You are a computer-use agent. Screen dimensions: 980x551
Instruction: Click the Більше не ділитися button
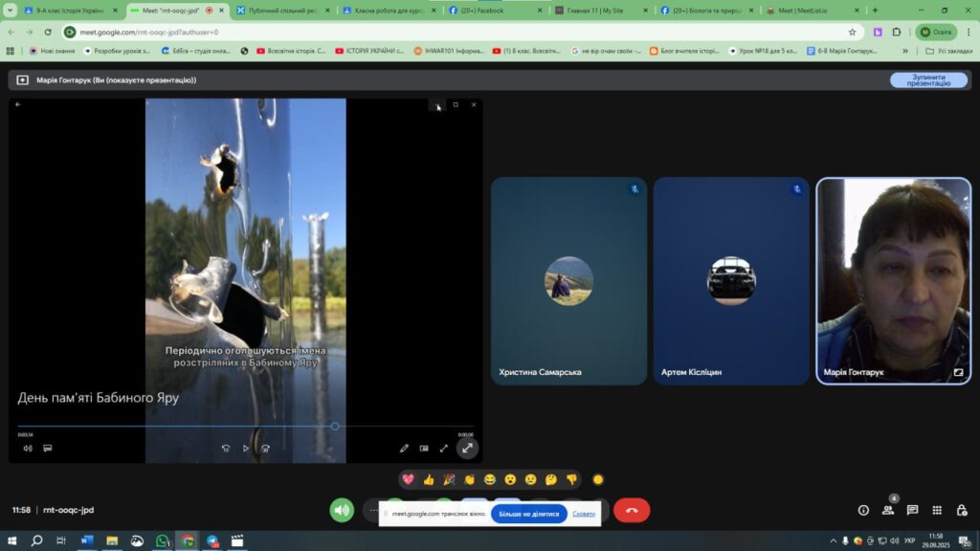pos(528,514)
